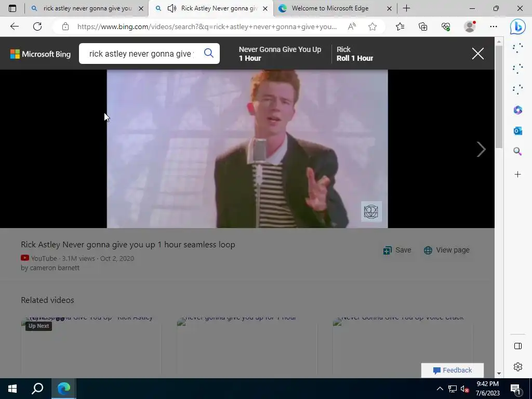The height and width of the screenshot is (399, 532).
Task: Open video title seamless loop link
Action: pyautogui.click(x=128, y=245)
